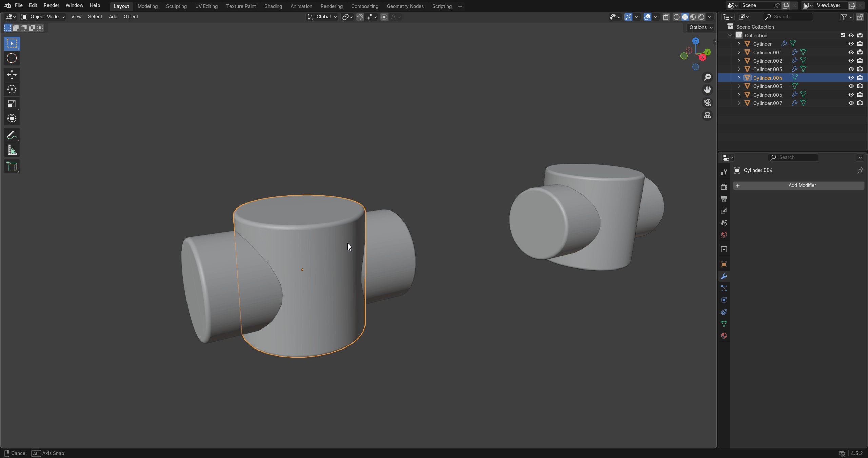Toggle viewport overlays button

point(647,17)
